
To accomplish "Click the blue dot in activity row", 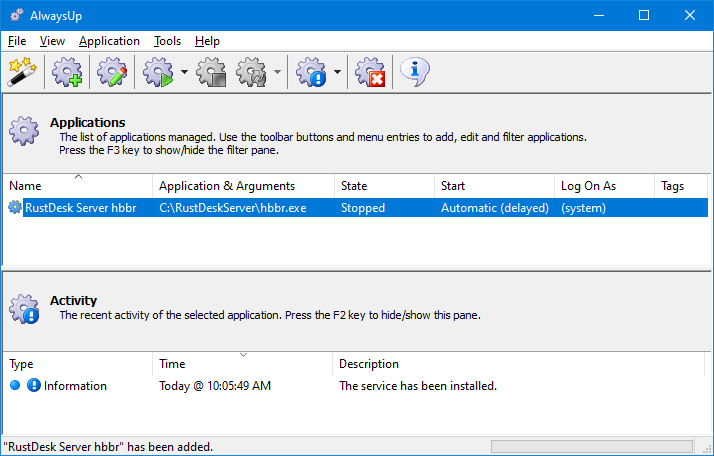I will (15, 385).
